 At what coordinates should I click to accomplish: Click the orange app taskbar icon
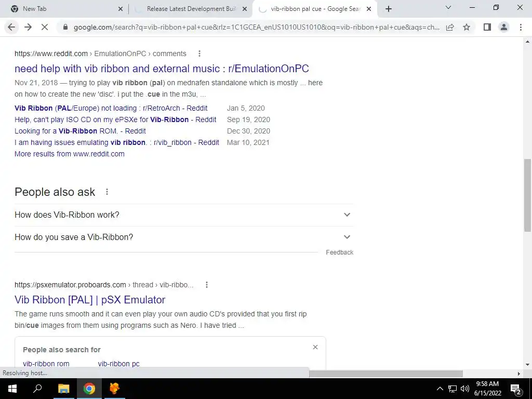tap(115, 389)
